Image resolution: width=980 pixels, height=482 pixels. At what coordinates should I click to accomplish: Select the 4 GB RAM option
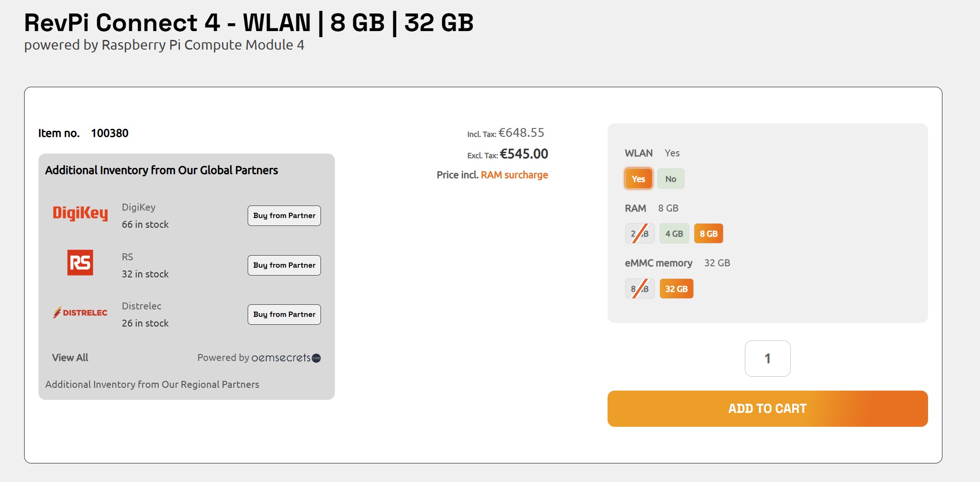coord(674,233)
